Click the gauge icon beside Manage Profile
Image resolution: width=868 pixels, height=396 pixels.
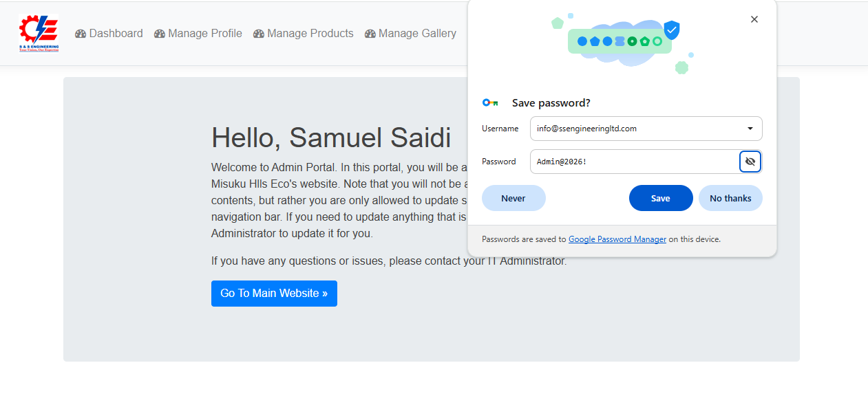160,34
